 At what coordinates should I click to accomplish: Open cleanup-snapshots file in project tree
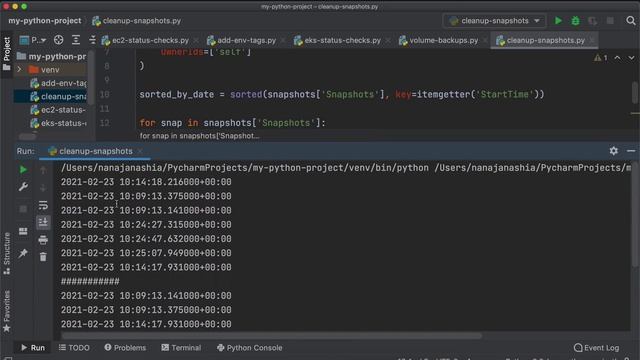click(58, 97)
